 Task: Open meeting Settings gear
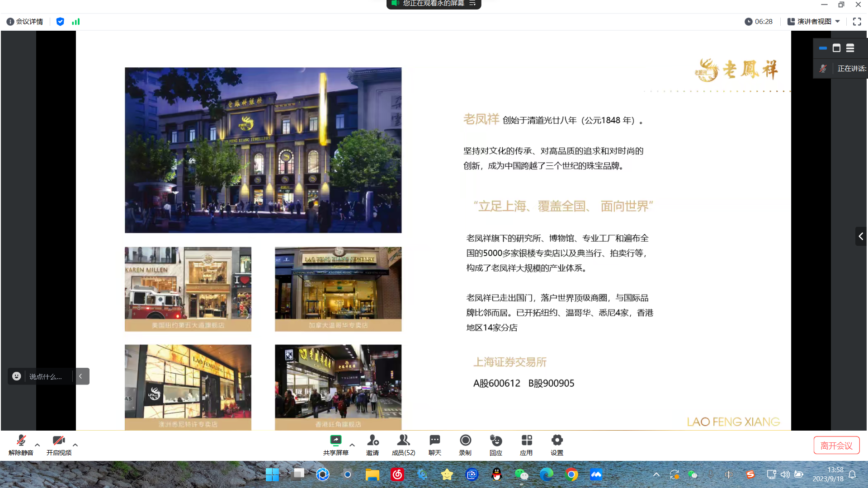pos(557,441)
